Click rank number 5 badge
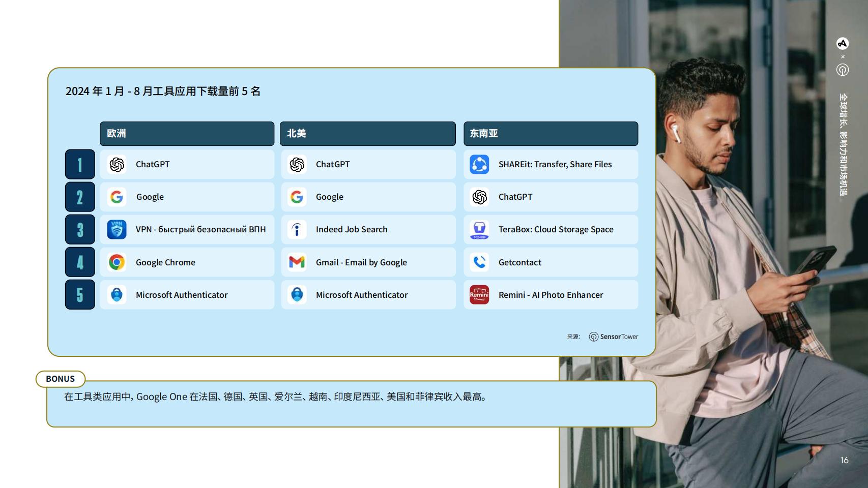 point(80,295)
